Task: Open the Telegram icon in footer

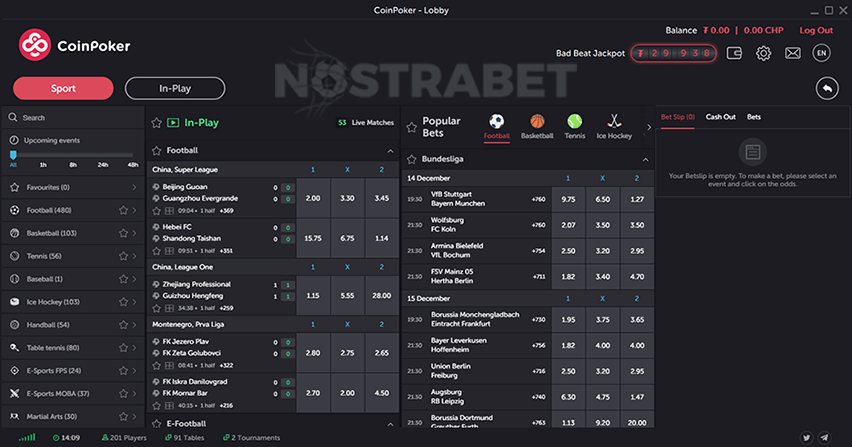Action: pos(825,437)
